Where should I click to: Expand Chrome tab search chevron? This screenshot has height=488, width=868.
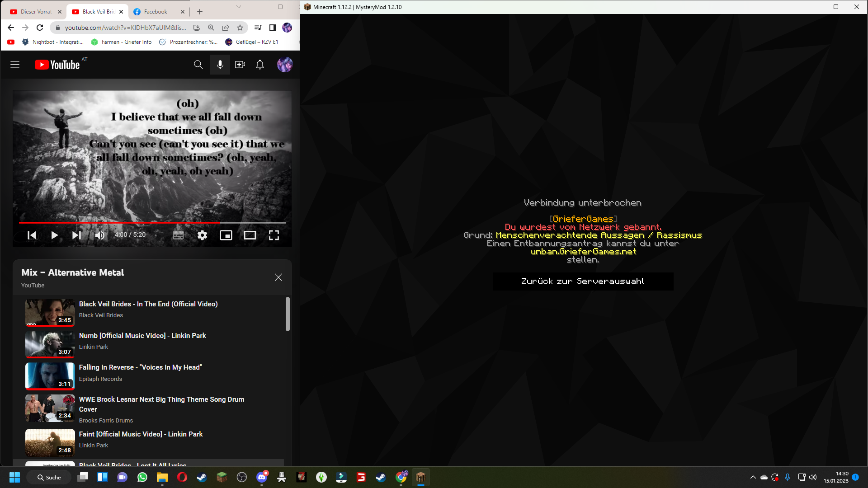pyautogui.click(x=239, y=7)
